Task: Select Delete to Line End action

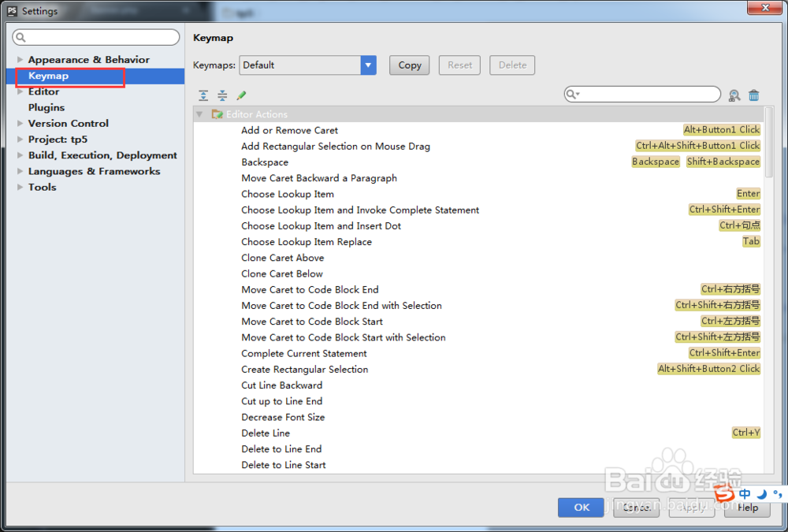Action: [281, 449]
